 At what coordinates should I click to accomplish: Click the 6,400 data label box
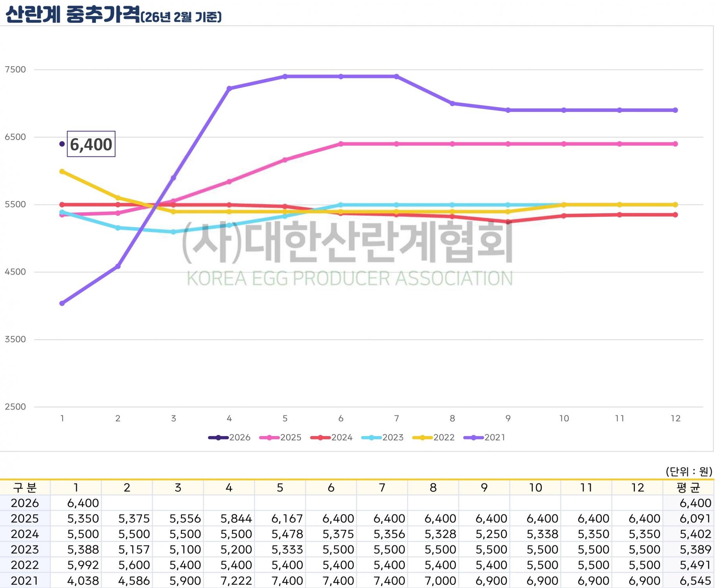[91, 144]
